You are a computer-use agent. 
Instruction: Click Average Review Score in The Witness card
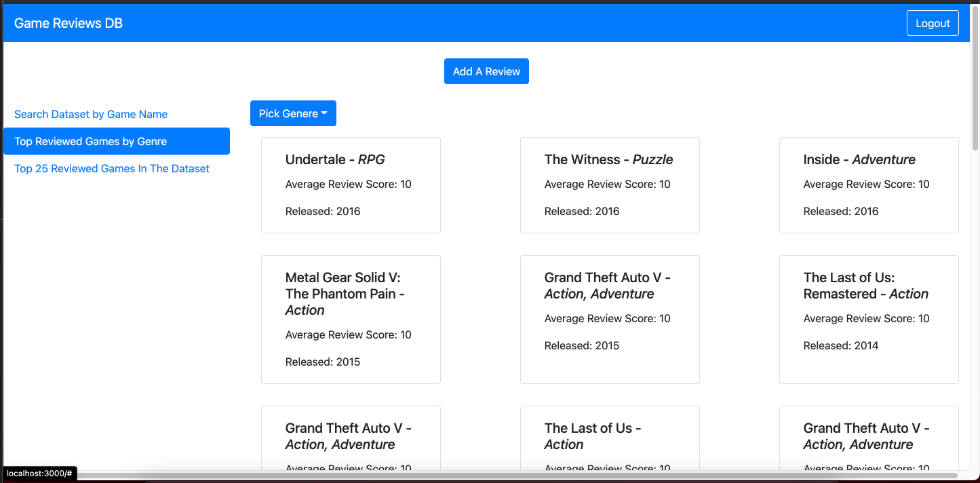point(607,185)
